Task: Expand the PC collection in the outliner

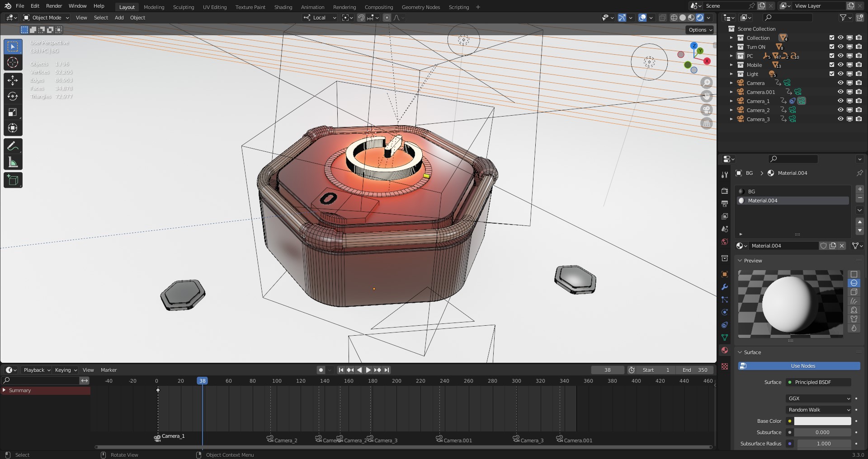Action: click(x=732, y=56)
